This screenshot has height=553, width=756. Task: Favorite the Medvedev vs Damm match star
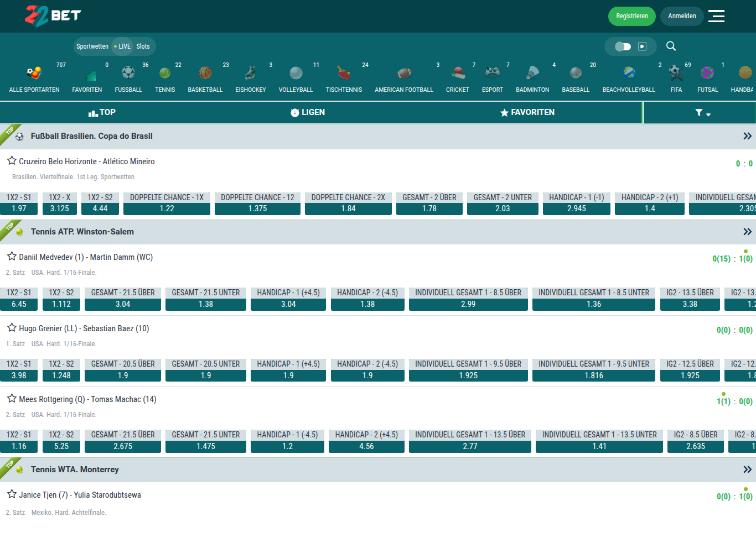(12, 256)
